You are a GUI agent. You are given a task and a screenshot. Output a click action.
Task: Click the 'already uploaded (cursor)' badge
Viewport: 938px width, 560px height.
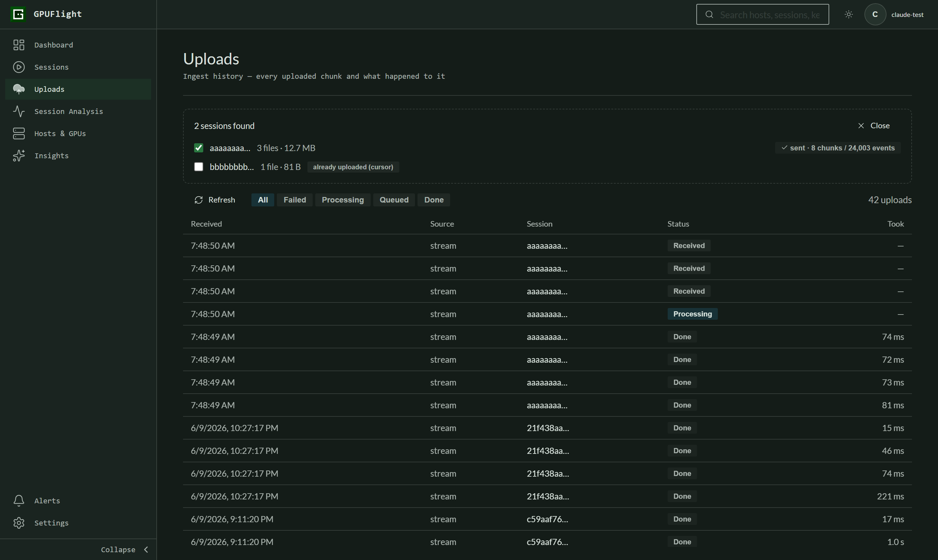pos(353,167)
